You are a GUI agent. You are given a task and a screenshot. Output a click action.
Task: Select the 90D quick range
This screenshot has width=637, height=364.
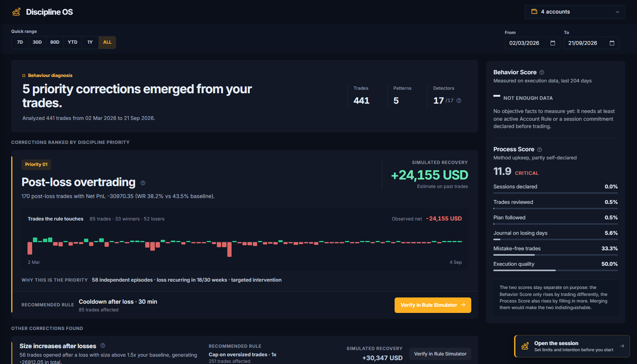[x=55, y=42]
